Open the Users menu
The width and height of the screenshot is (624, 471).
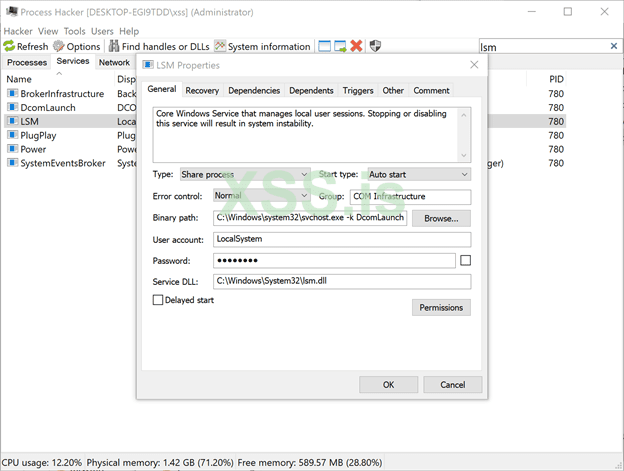[102, 31]
